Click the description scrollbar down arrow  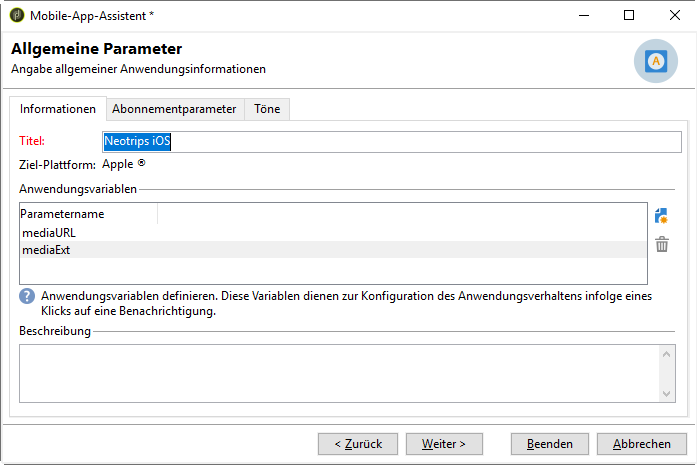tap(666, 393)
